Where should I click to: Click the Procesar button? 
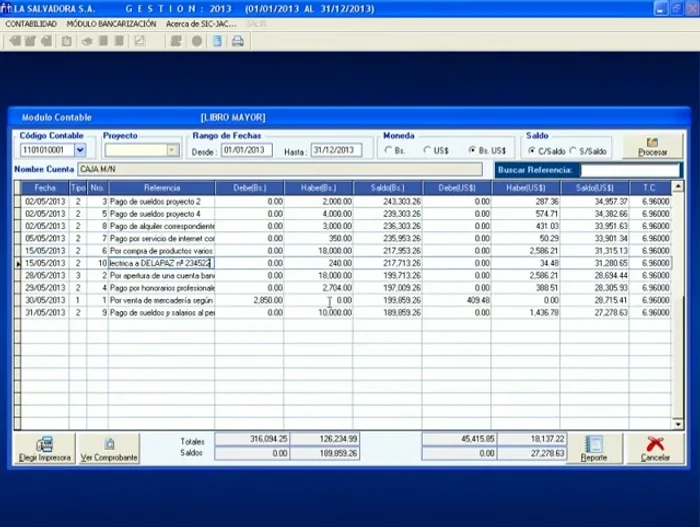[652, 147]
